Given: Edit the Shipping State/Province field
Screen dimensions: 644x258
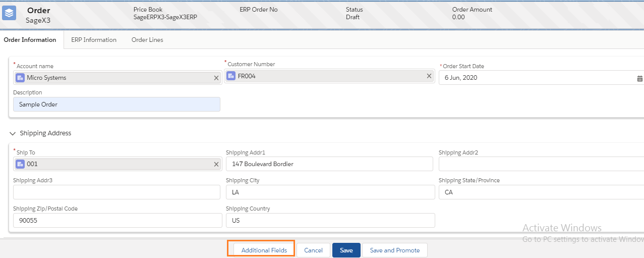Looking at the screenshot, I should 542,192.
